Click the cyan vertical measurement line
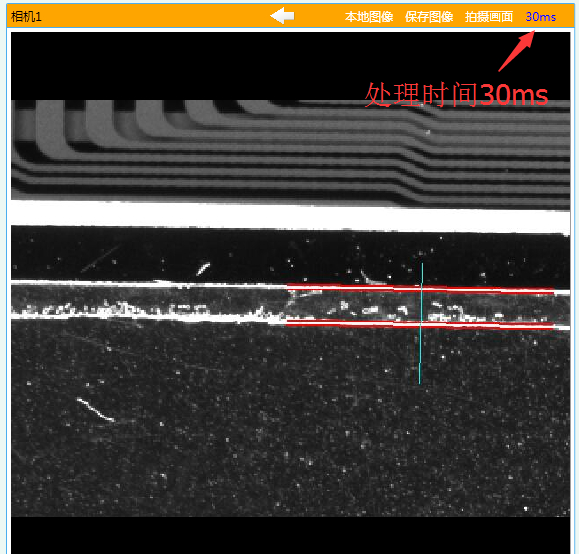The image size is (579, 554). (x=421, y=324)
